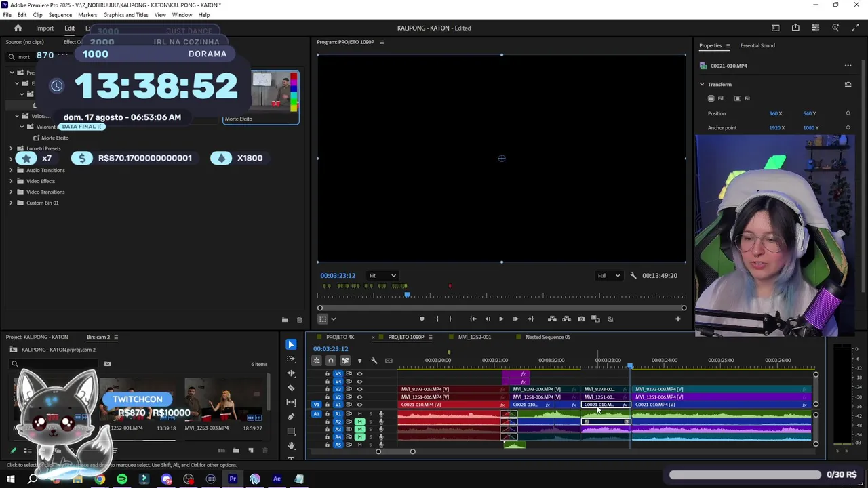Choose the Hand tool
The width and height of the screenshot is (868, 488).
[x=291, y=445]
